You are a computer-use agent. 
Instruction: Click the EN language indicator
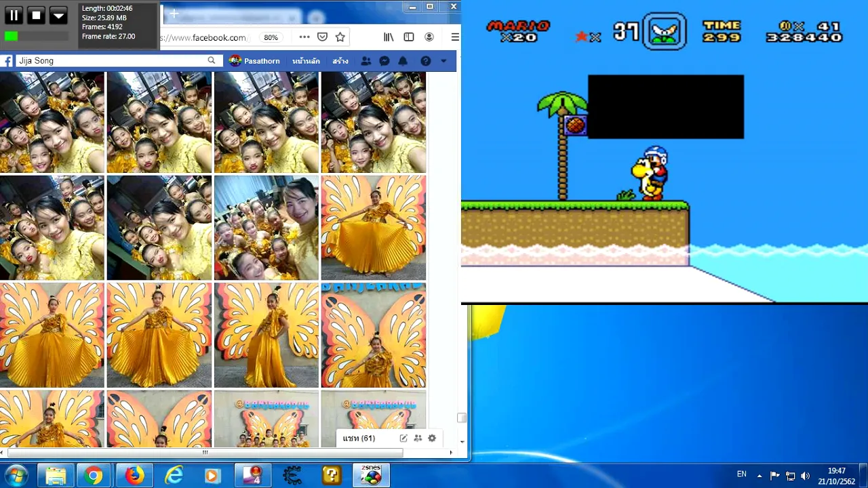coord(742,474)
